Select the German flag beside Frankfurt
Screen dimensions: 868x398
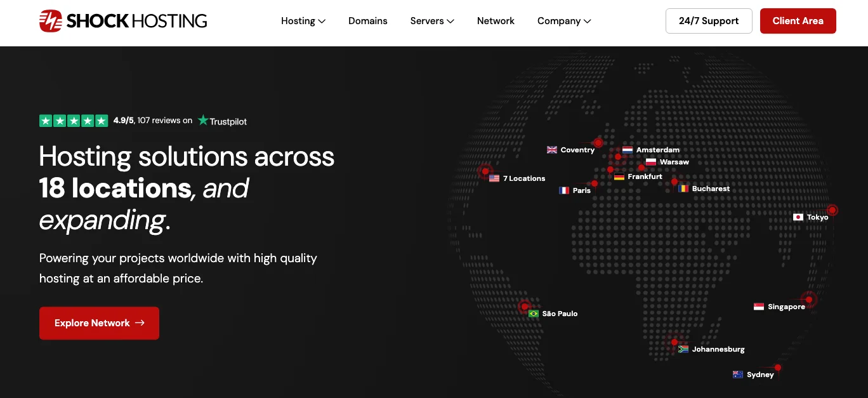619,176
